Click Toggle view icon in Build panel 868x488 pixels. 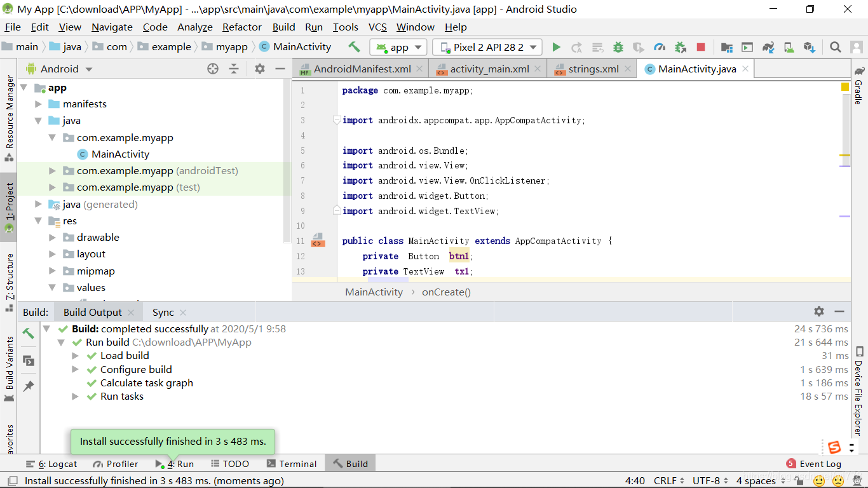[x=29, y=360]
